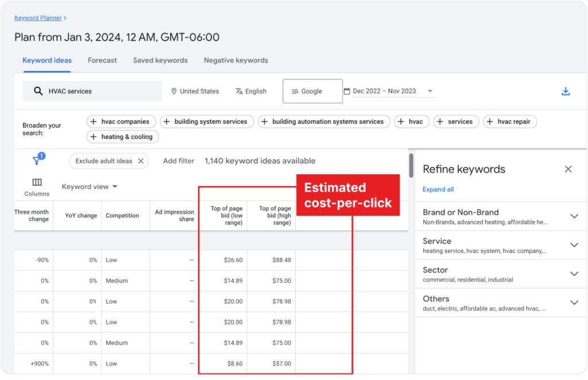Open the Negative keywords tab
This screenshot has height=380, width=588.
[x=236, y=60]
